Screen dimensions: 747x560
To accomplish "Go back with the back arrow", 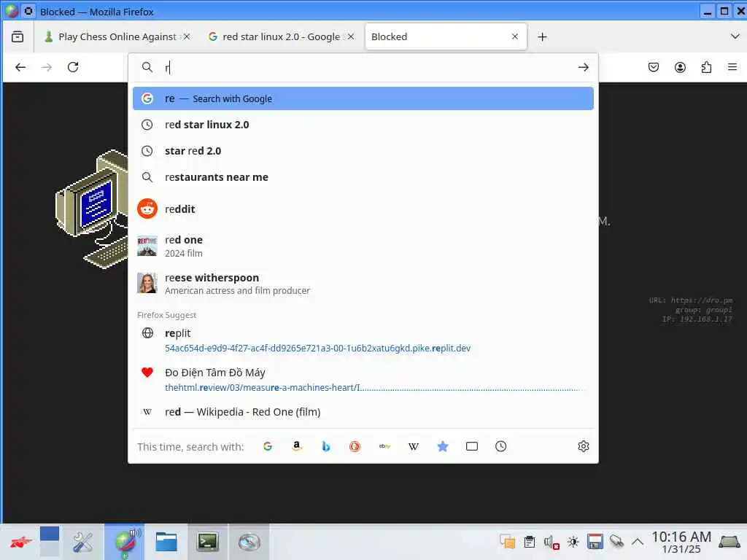I will [x=20, y=67].
